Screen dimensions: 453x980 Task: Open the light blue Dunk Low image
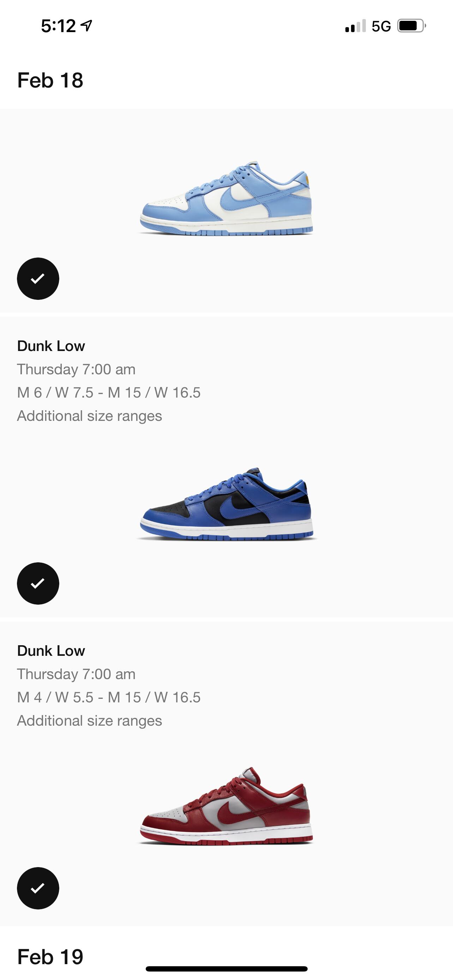tap(226, 199)
